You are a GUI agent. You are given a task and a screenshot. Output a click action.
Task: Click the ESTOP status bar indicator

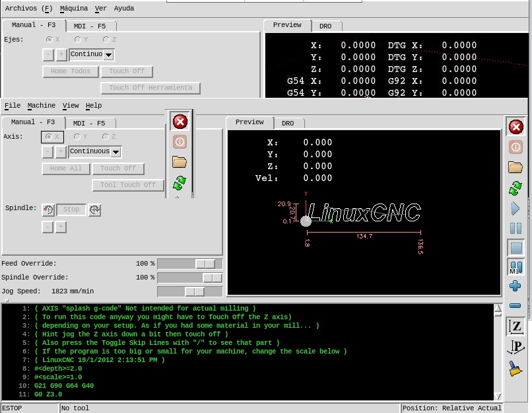pyautogui.click(x=30, y=408)
